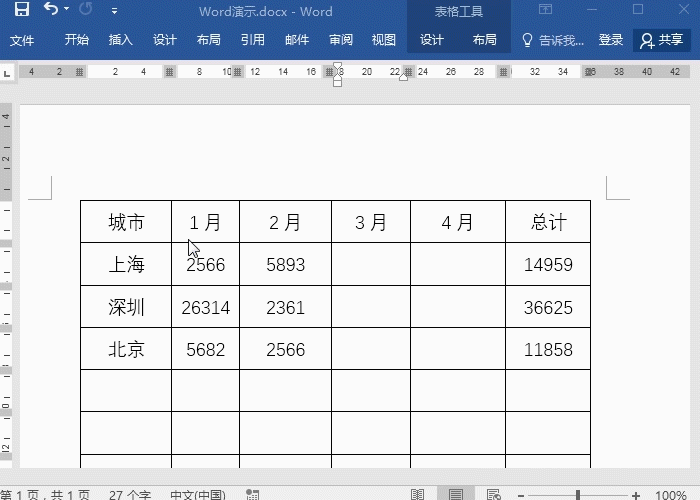700x500 pixels.
Task: Open 设计 tab under 表格工具
Action: [x=432, y=40]
